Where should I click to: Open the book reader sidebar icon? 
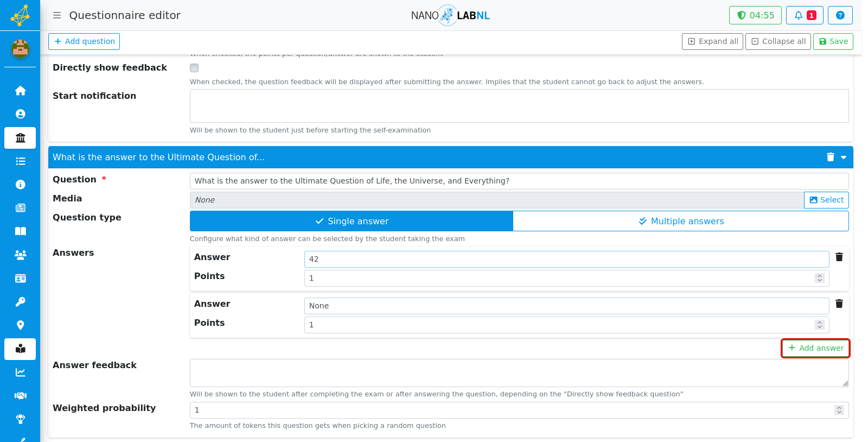click(20, 349)
